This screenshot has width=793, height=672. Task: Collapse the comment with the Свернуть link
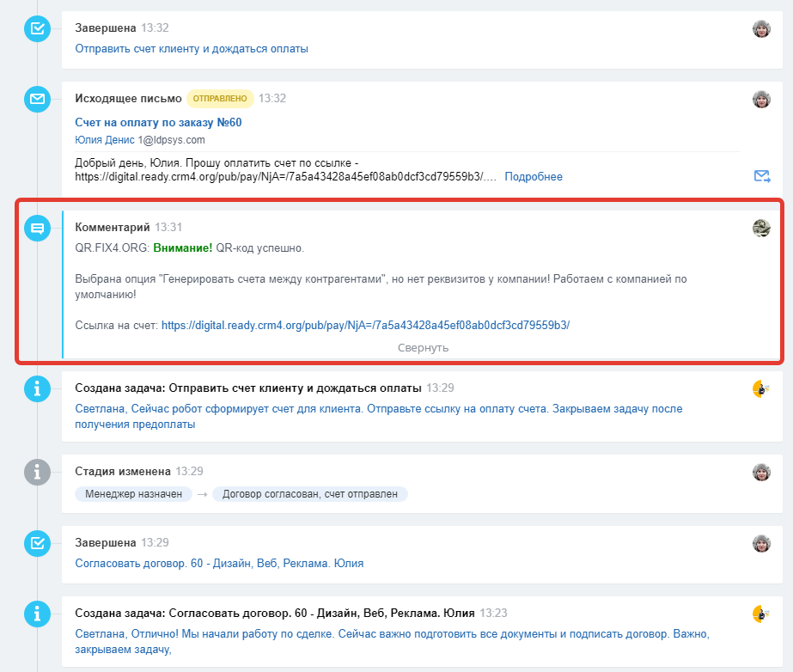click(x=423, y=348)
